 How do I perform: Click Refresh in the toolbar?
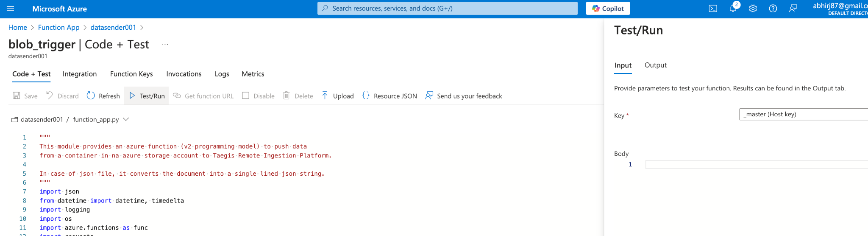(103, 96)
